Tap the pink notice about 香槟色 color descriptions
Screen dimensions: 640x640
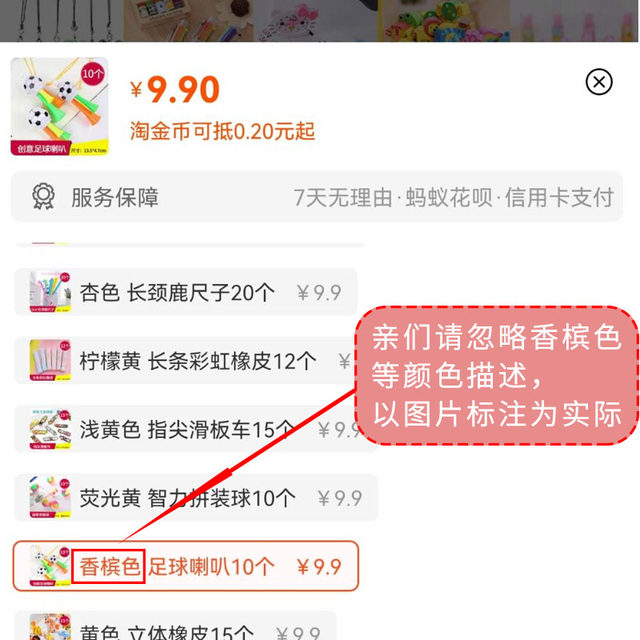497,376
